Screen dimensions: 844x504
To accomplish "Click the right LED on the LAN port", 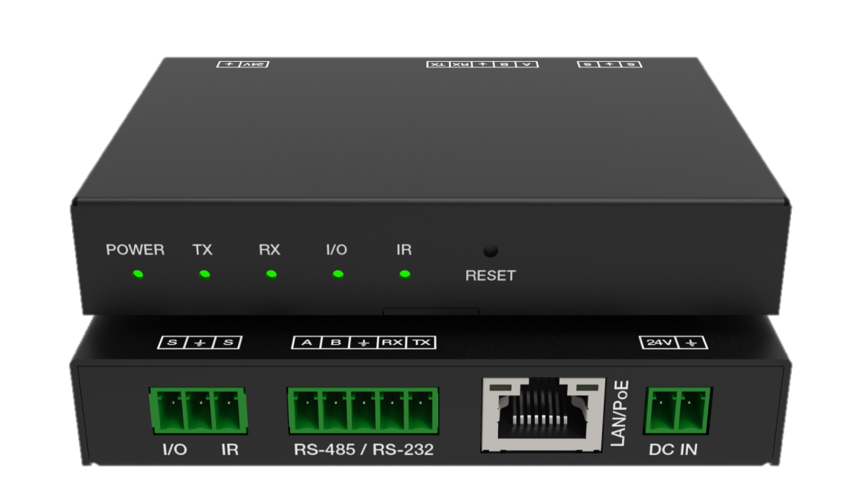I will pyautogui.click(x=586, y=389).
